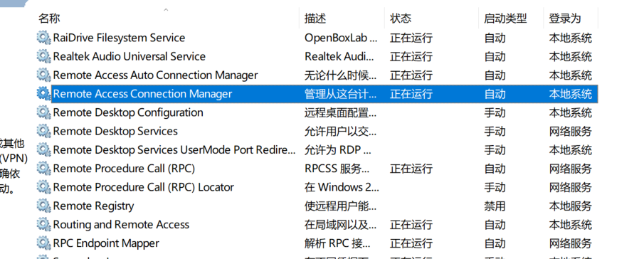Click 禁用 startup type of Remote Registry

click(495, 206)
